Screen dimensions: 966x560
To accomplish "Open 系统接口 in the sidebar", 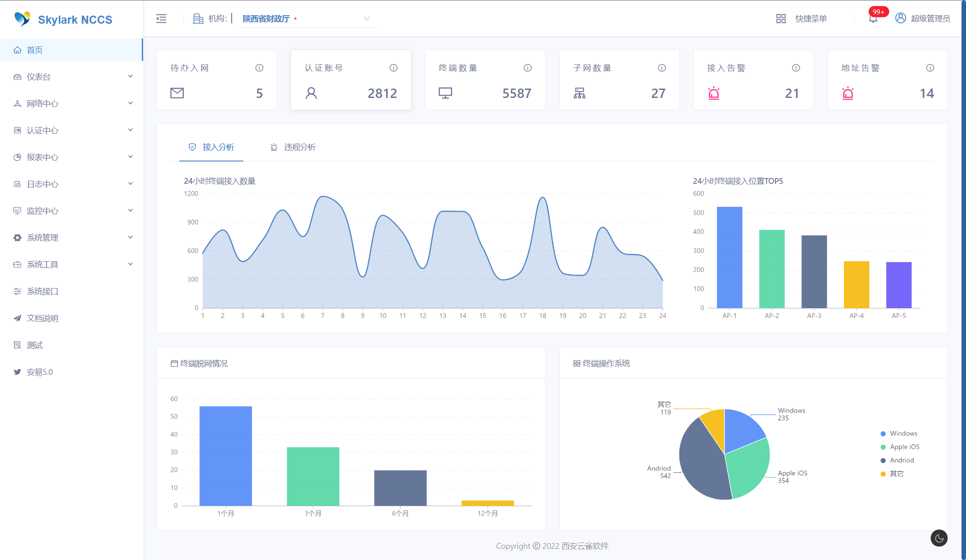I will tap(42, 291).
